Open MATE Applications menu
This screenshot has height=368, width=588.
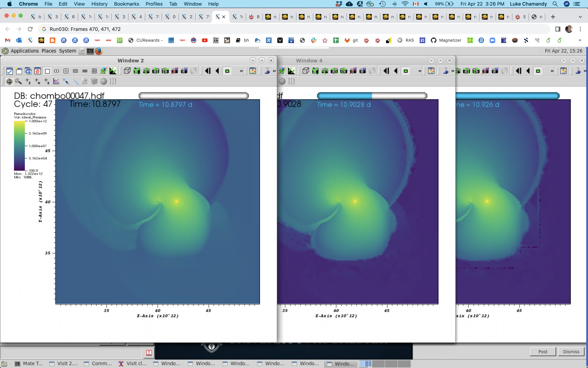24,51
